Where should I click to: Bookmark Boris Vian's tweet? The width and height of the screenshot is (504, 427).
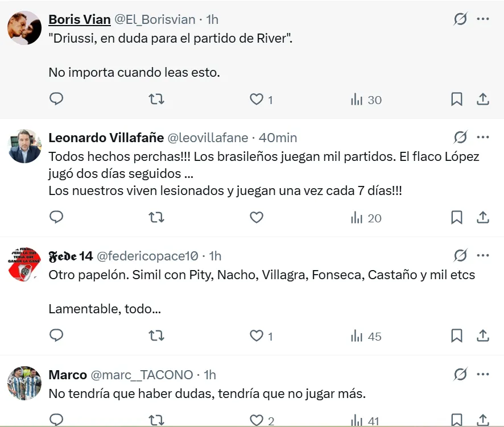click(x=456, y=100)
